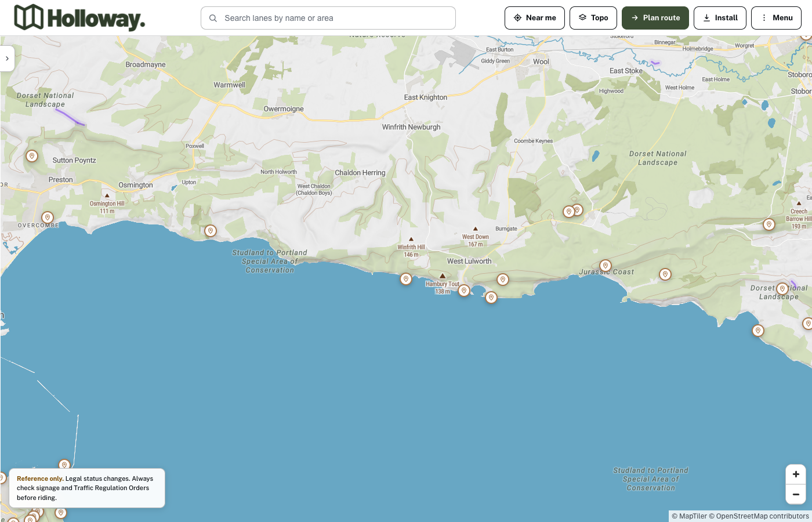Screen dimensions: 812x522
Task: Select lane marker near Creech Barrow Hill
Action: (x=769, y=224)
